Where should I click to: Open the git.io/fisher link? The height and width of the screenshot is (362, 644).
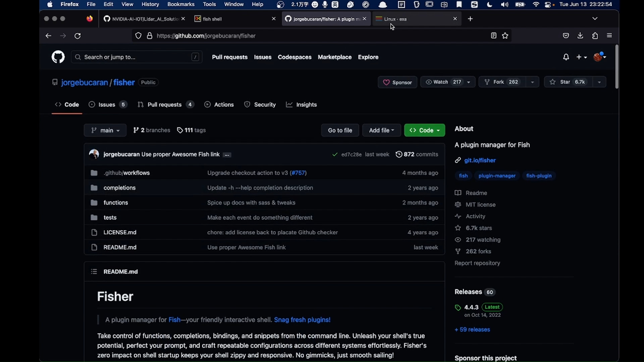(480, 160)
